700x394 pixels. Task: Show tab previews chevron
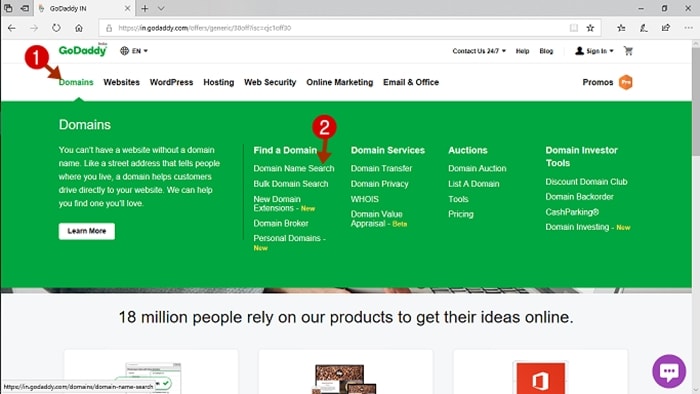(161, 8)
